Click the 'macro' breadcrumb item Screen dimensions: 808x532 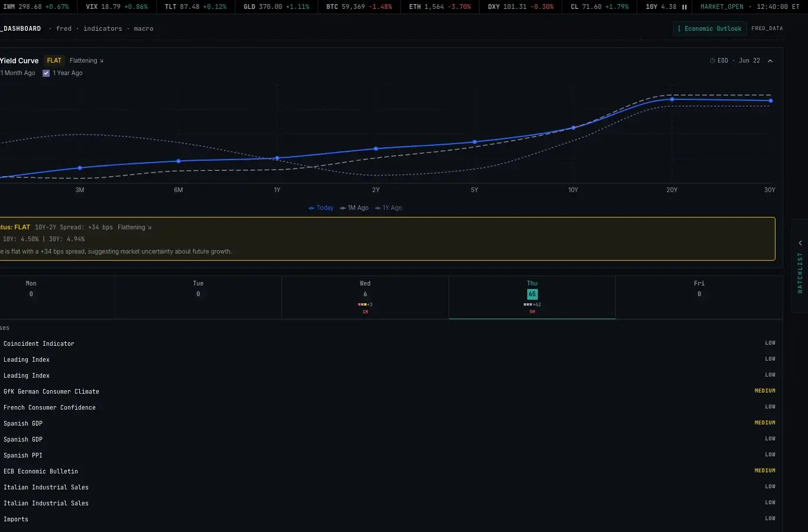coord(144,28)
